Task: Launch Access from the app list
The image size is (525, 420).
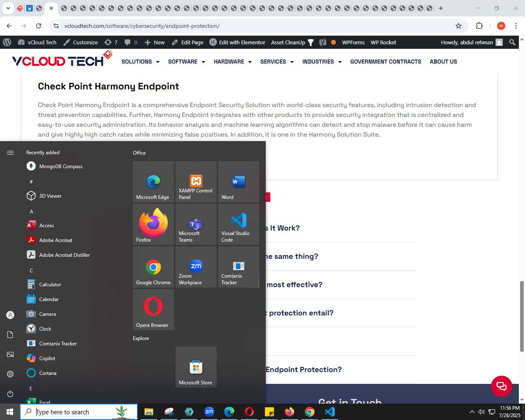Action: [74, 225]
